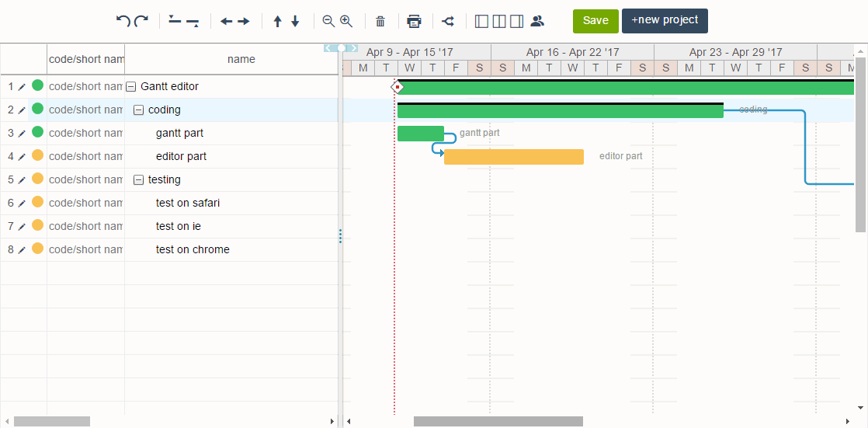
Task: Toggle the orange status circle of editor part
Action: [x=37, y=155]
